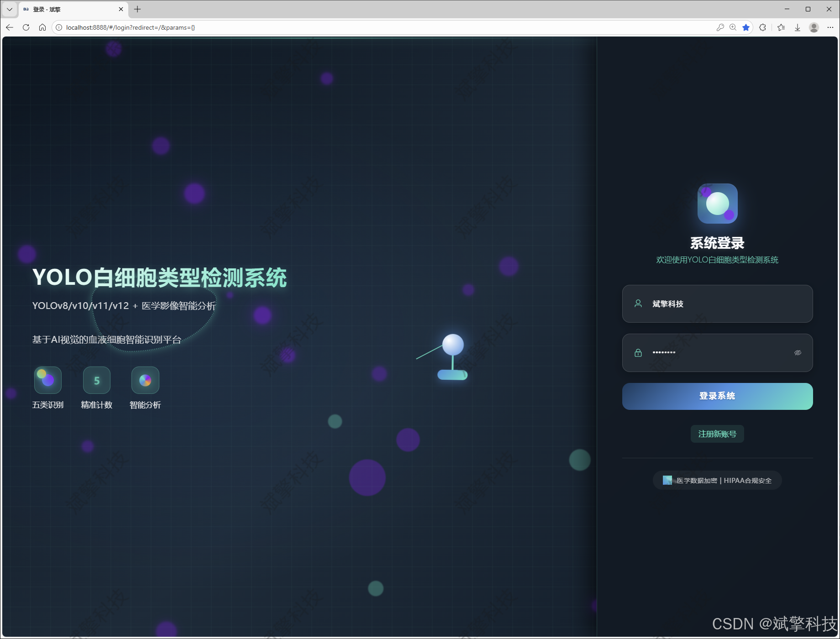Image resolution: width=840 pixels, height=639 pixels.
Task: Minimize the browser window
Action: (787, 9)
